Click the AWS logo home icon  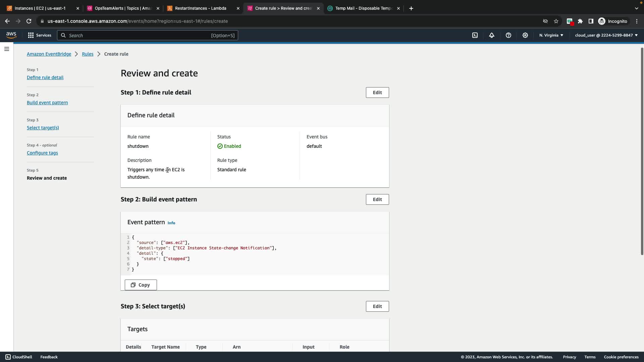[11, 35]
